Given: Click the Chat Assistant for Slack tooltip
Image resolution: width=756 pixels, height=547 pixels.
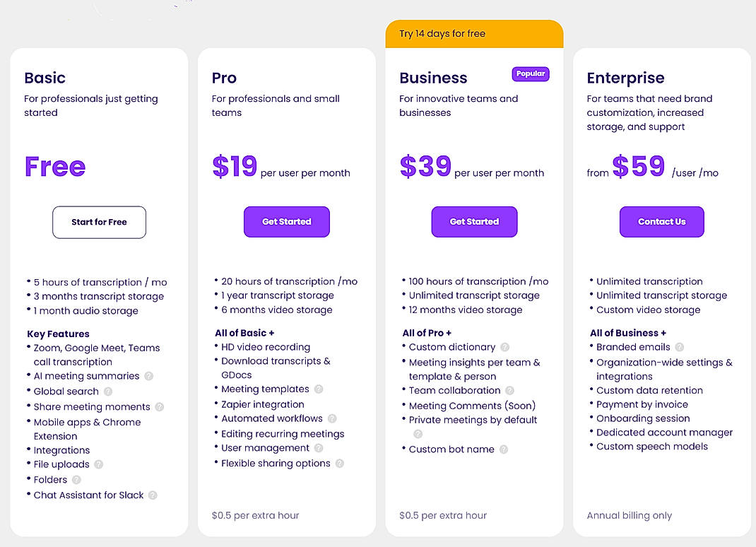Looking at the screenshot, I should coord(153,495).
